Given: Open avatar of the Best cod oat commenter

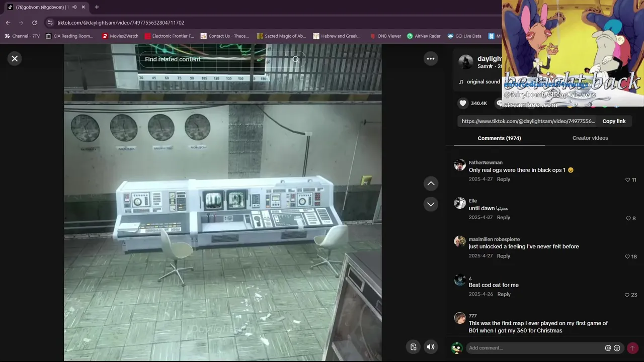Looking at the screenshot, I should pyautogui.click(x=460, y=280).
